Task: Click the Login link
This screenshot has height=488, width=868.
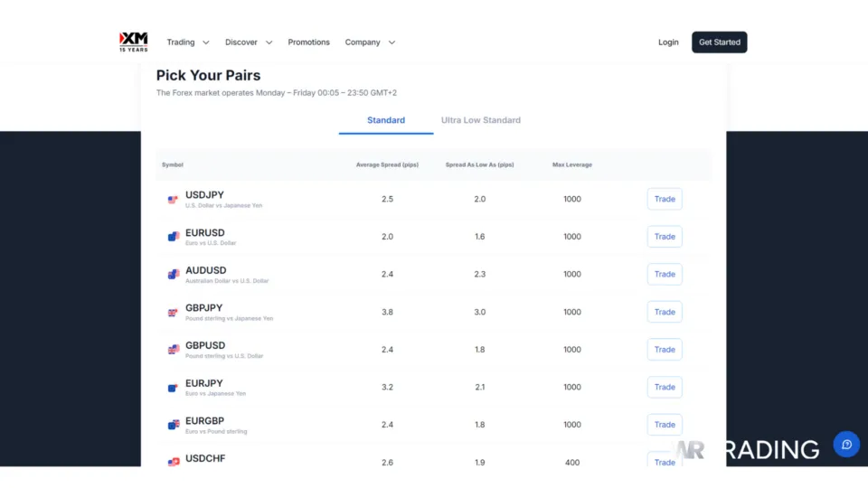Action: (x=668, y=42)
